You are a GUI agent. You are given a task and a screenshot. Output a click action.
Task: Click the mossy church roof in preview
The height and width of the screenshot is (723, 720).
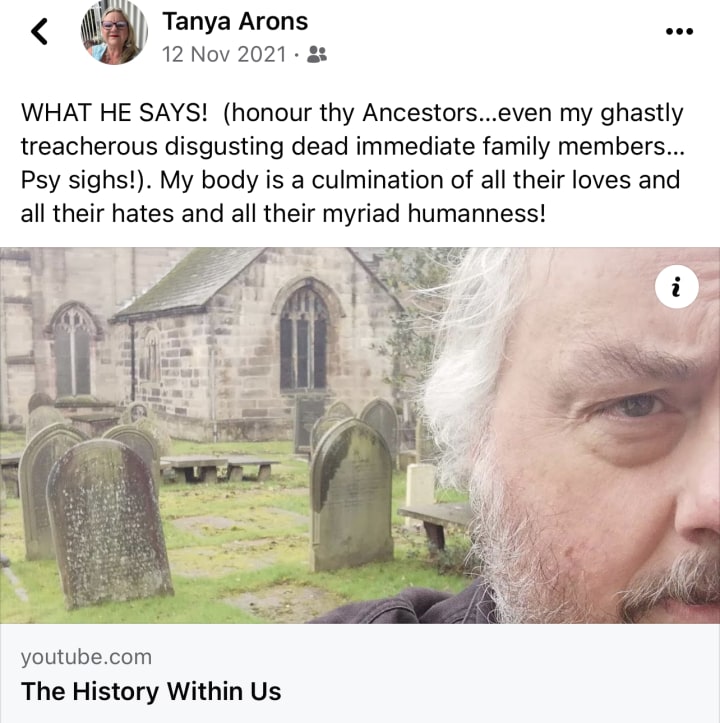pyautogui.click(x=189, y=281)
